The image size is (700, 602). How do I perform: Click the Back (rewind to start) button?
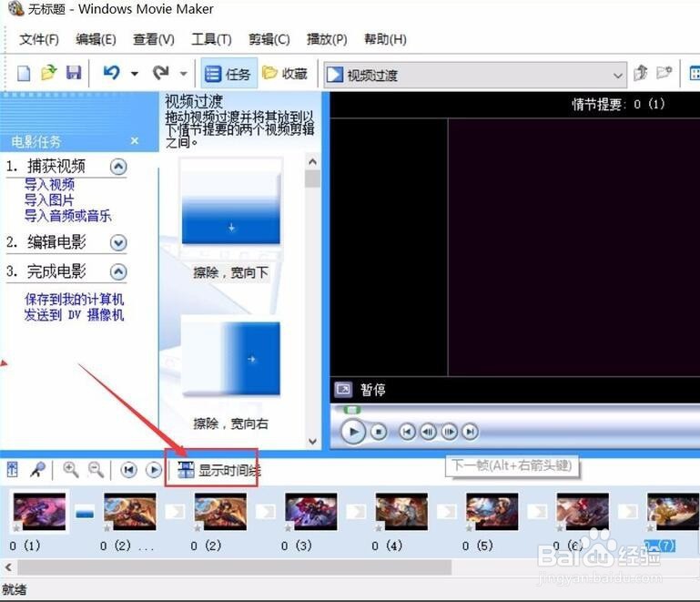(407, 432)
